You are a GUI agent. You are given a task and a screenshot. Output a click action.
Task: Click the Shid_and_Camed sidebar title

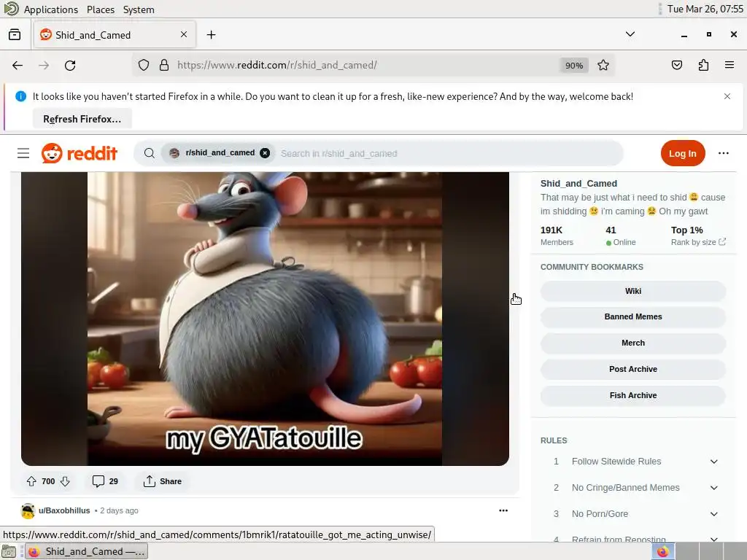point(578,183)
